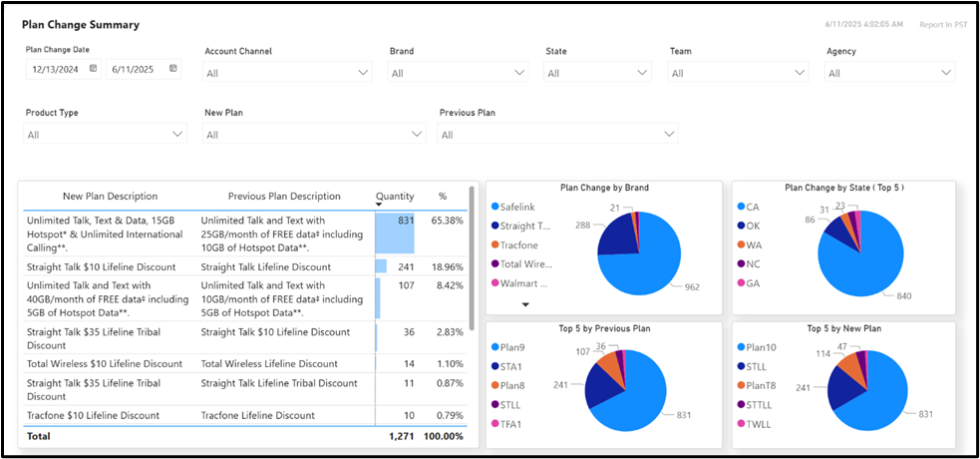The height and width of the screenshot is (459, 980).
Task: Select 'Straight Talk Lifeline Tribal Discount' cell
Action: pyautogui.click(x=279, y=383)
